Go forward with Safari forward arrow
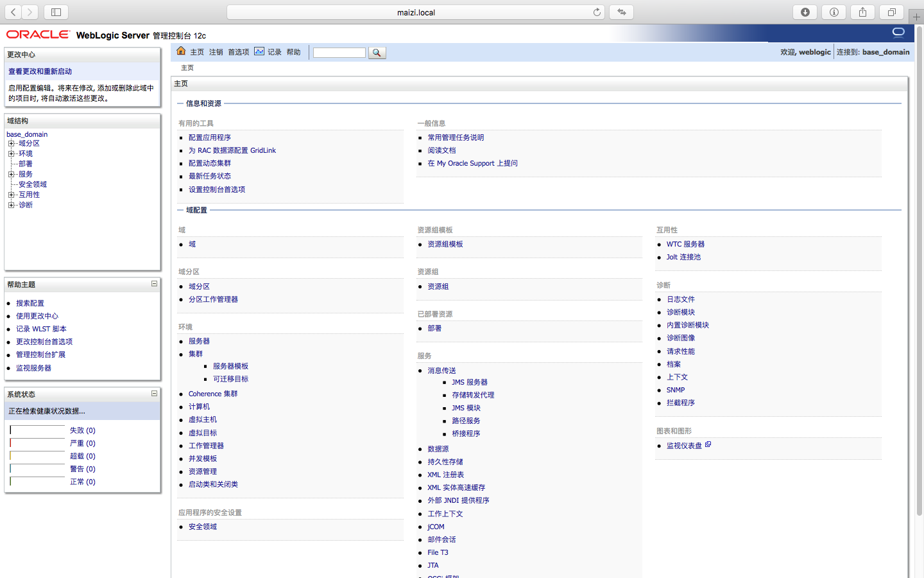This screenshot has width=924, height=578. coord(30,12)
